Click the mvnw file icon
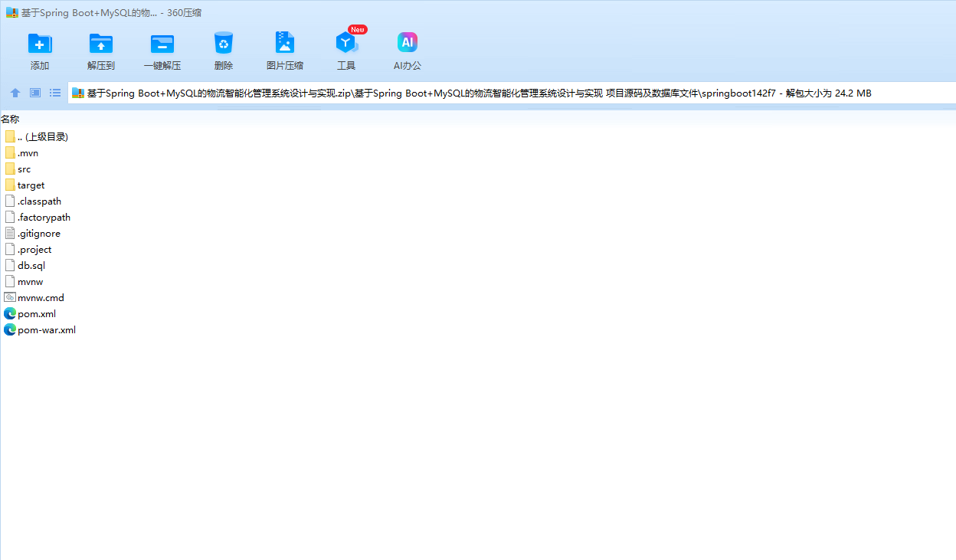 10,281
